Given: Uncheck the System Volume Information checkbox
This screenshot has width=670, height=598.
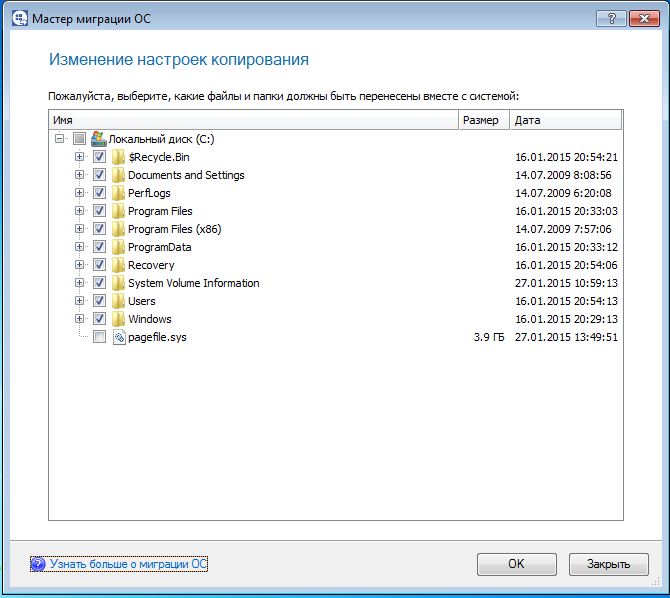Looking at the screenshot, I should click(99, 283).
